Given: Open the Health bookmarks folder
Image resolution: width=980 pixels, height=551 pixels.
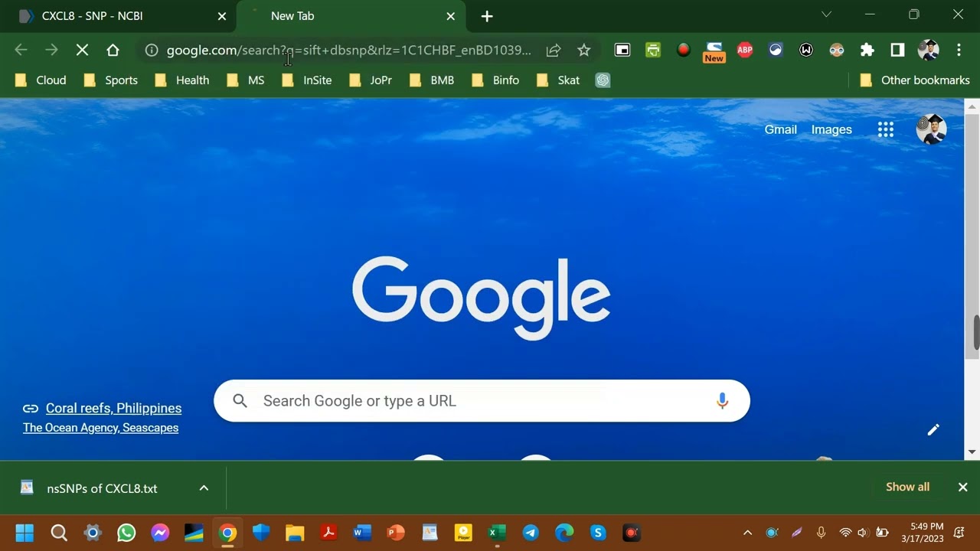Looking at the screenshot, I should 182,80.
